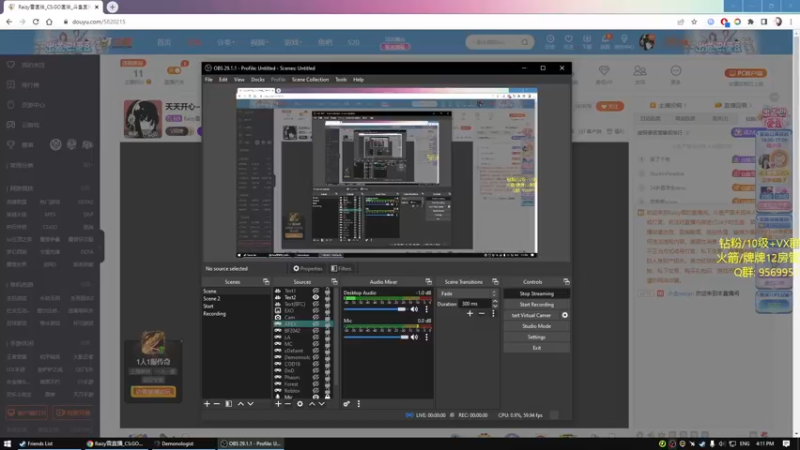
Task: Pop out the Controls dock icon
Action: pos(566,282)
